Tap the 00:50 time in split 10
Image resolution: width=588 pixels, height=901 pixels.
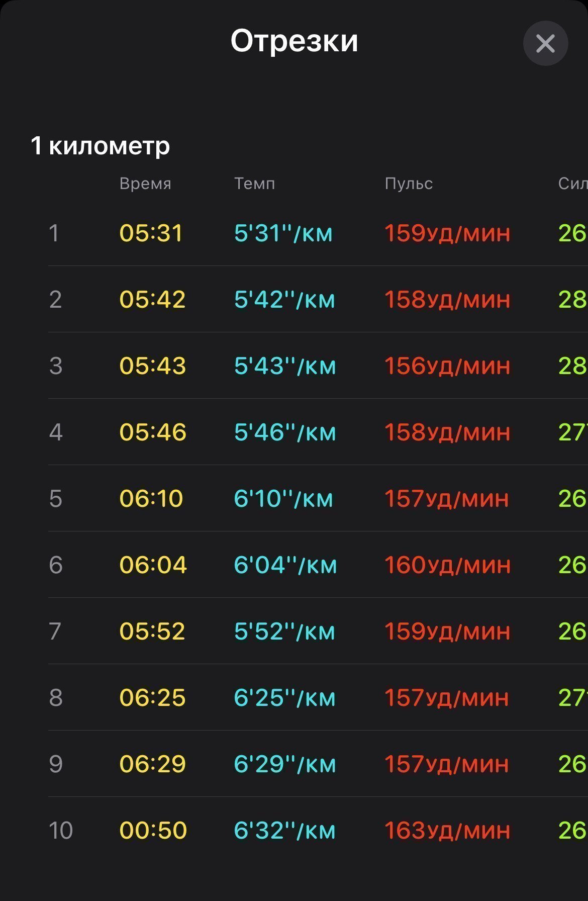click(153, 831)
